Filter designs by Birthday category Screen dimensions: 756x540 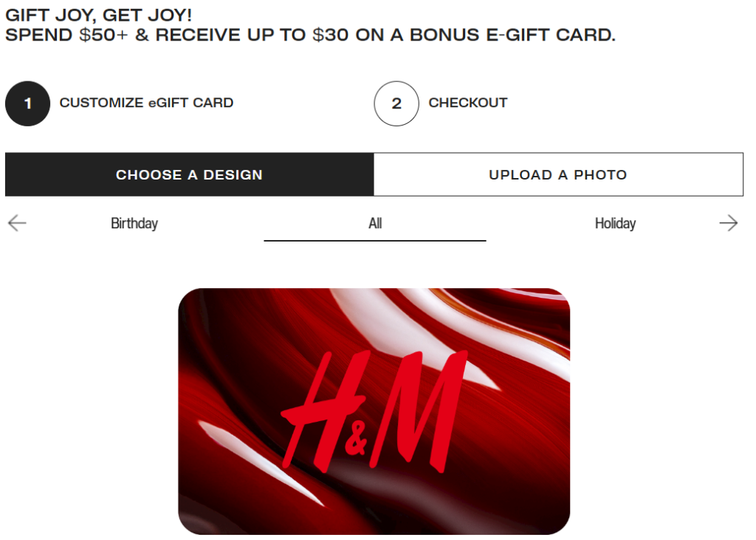pos(134,223)
